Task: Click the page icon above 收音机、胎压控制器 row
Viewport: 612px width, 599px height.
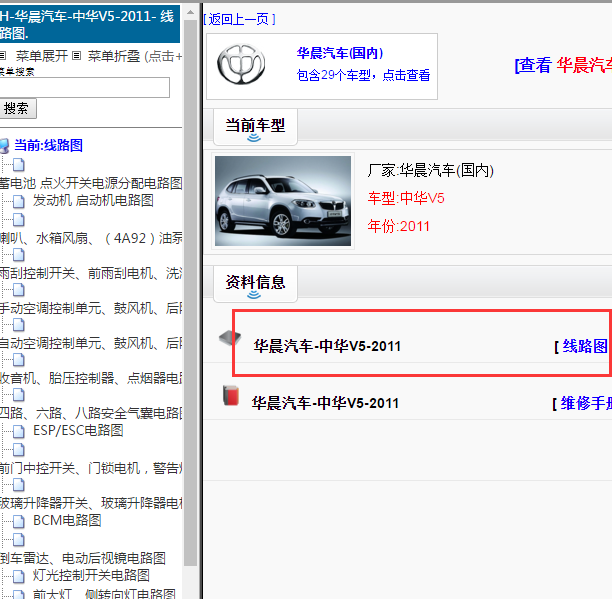Action: click(18, 360)
